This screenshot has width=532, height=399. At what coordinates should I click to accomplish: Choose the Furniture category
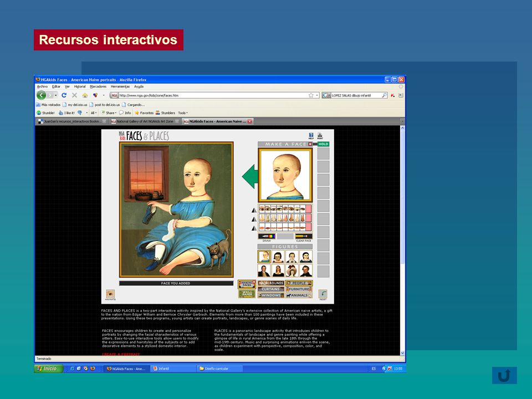(299, 289)
